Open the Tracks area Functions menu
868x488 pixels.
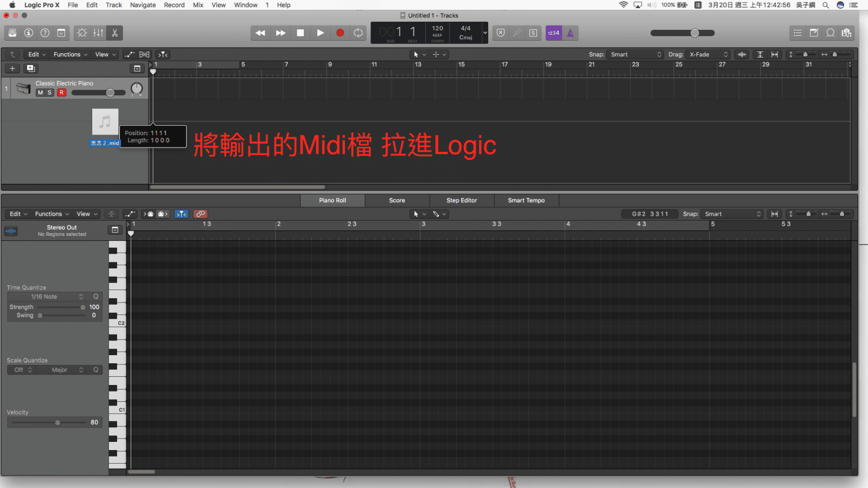pos(71,54)
